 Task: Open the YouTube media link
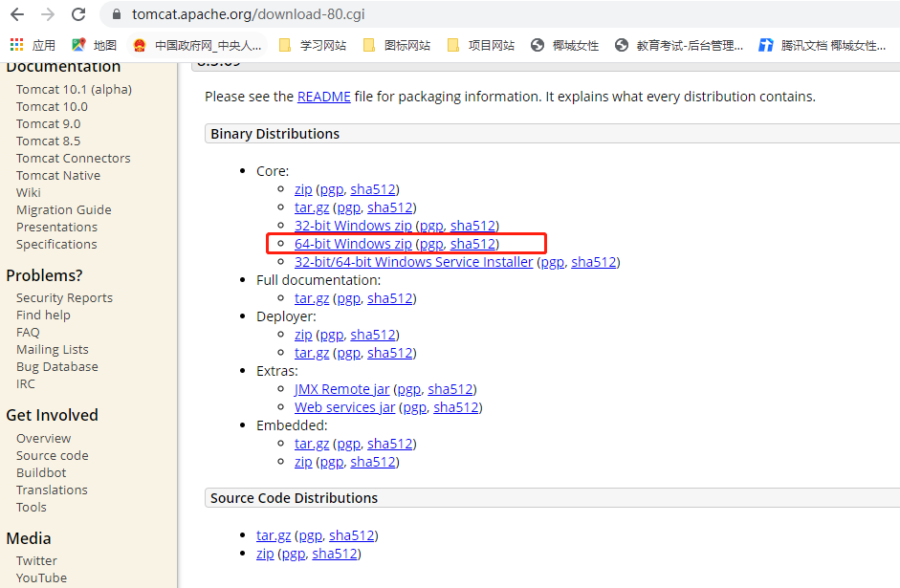click(41, 577)
